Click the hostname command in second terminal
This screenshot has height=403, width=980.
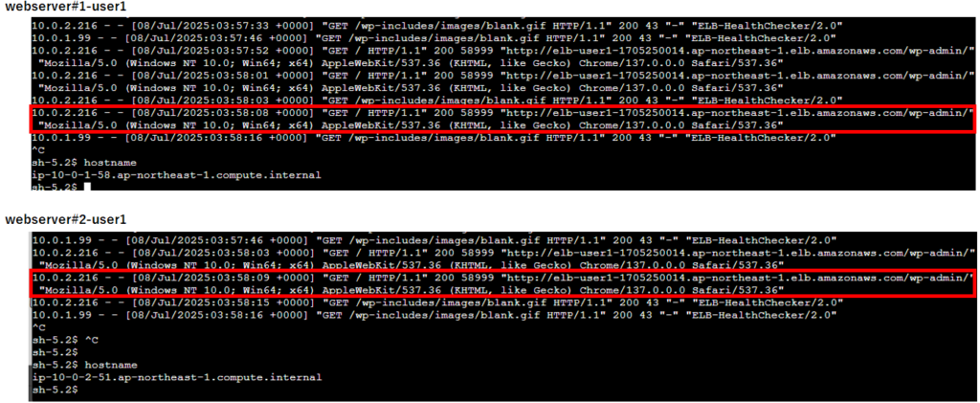(111, 365)
